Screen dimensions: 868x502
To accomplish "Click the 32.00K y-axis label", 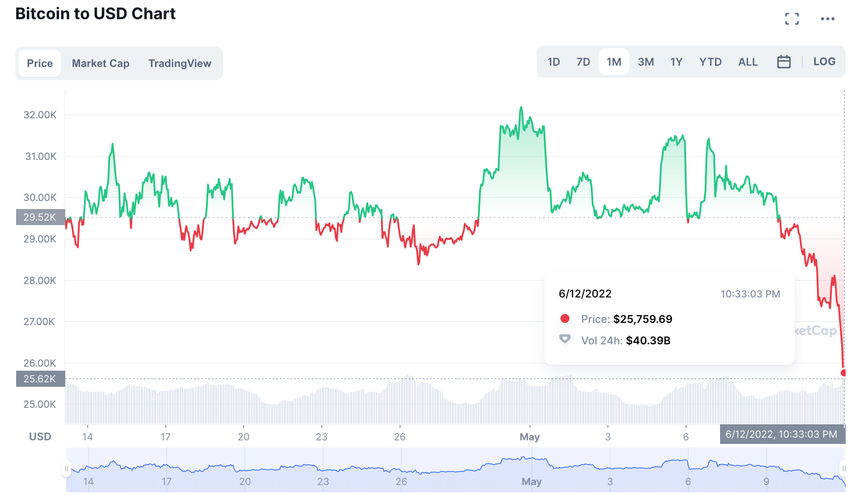I will pyautogui.click(x=40, y=115).
